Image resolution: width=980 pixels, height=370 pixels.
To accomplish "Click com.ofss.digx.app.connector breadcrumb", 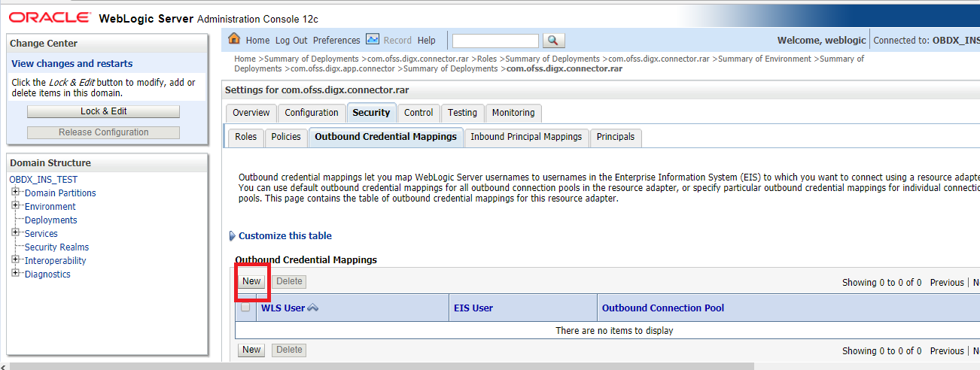I will click(342, 68).
